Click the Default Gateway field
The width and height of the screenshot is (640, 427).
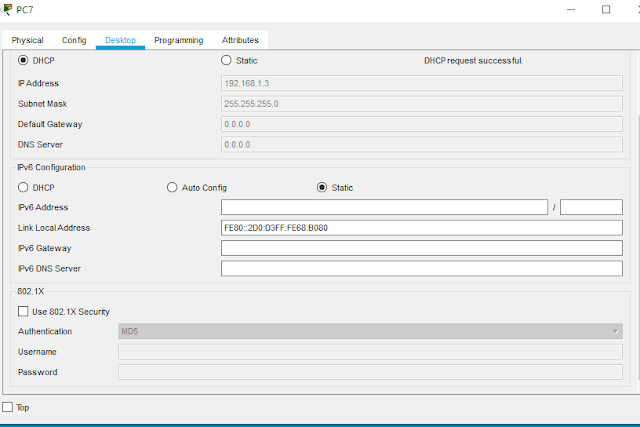click(x=422, y=124)
